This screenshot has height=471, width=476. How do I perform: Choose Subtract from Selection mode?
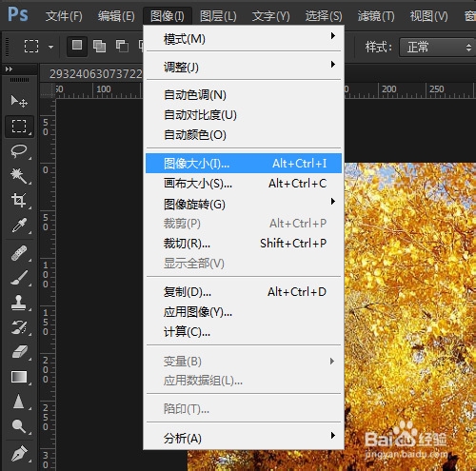[122, 47]
